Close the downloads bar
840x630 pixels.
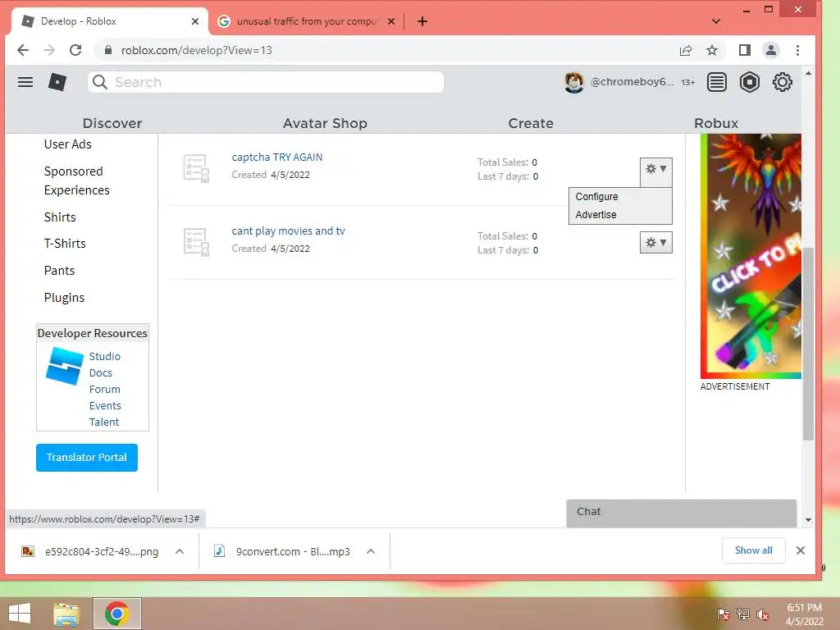pyautogui.click(x=801, y=550)
